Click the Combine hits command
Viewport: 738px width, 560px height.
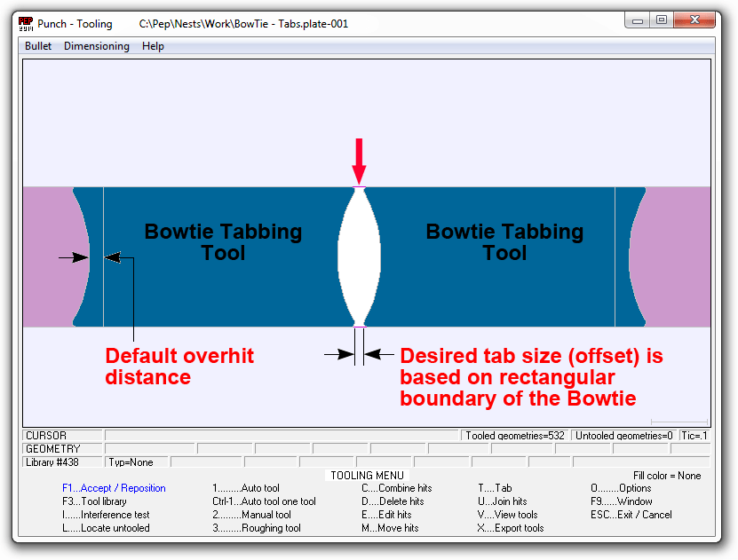pyautogui.click(x=396, y=488)
